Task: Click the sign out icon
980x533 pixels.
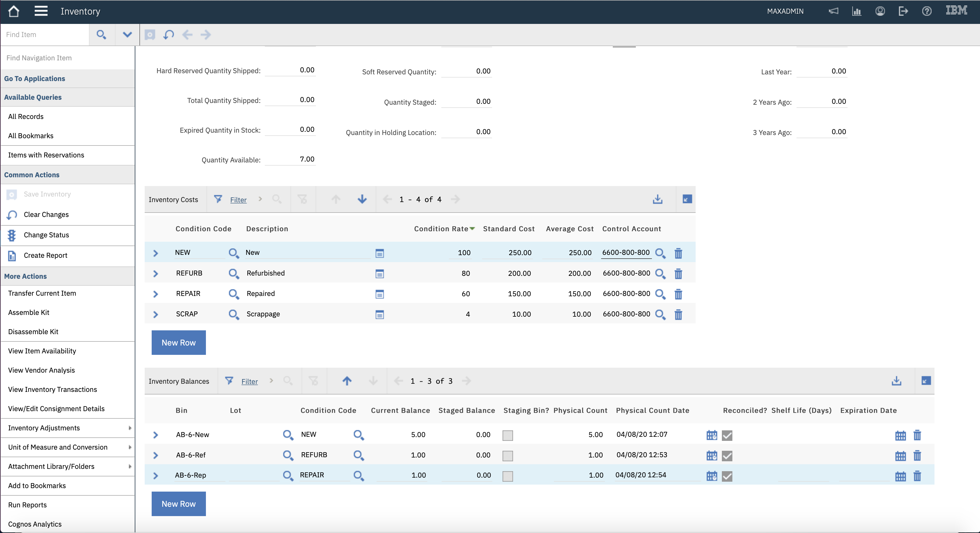Action: click(903, 11)
